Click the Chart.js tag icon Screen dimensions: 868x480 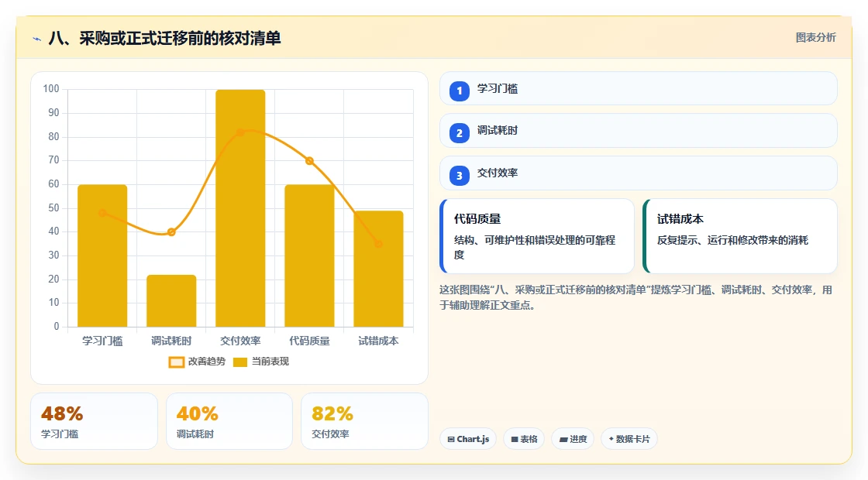point(450,440)
